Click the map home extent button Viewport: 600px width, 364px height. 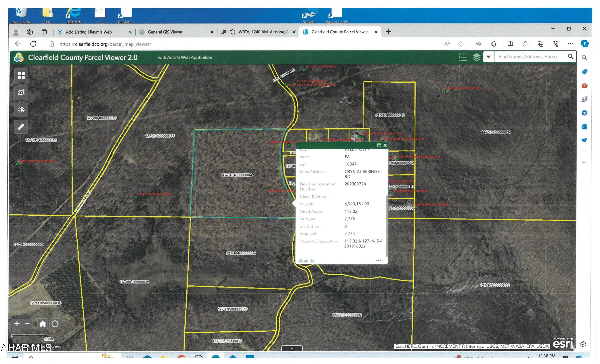43,324
